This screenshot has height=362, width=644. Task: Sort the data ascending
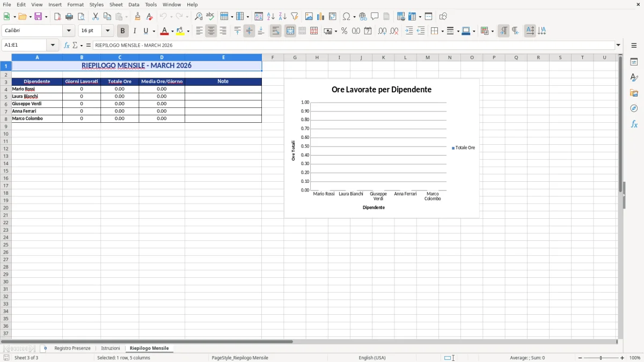pyautogui.click(x=271, y=16)
